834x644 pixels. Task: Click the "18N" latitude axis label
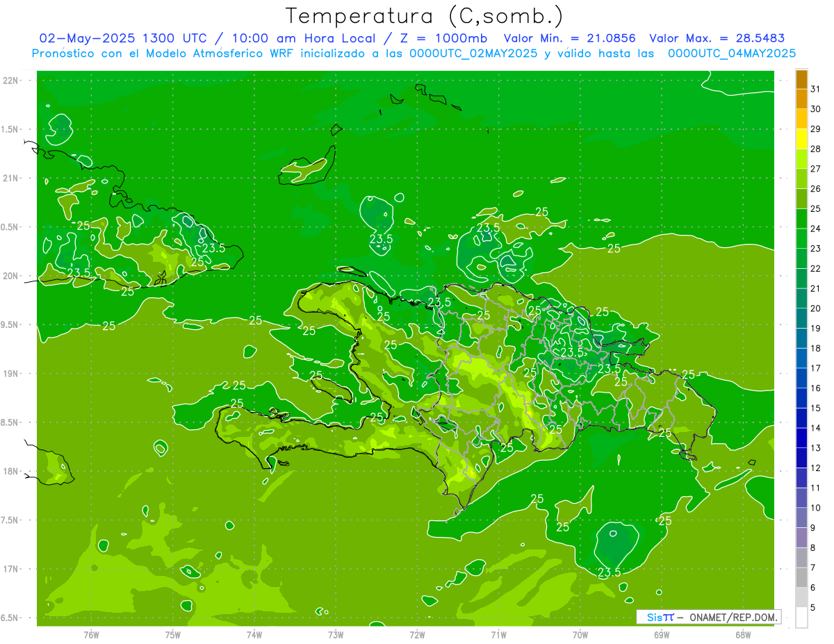[x=11, y=471]
